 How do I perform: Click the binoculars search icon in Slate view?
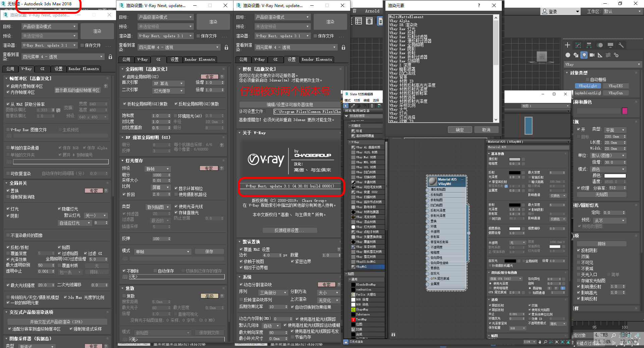pyautogui.click(x=393, y=334)
